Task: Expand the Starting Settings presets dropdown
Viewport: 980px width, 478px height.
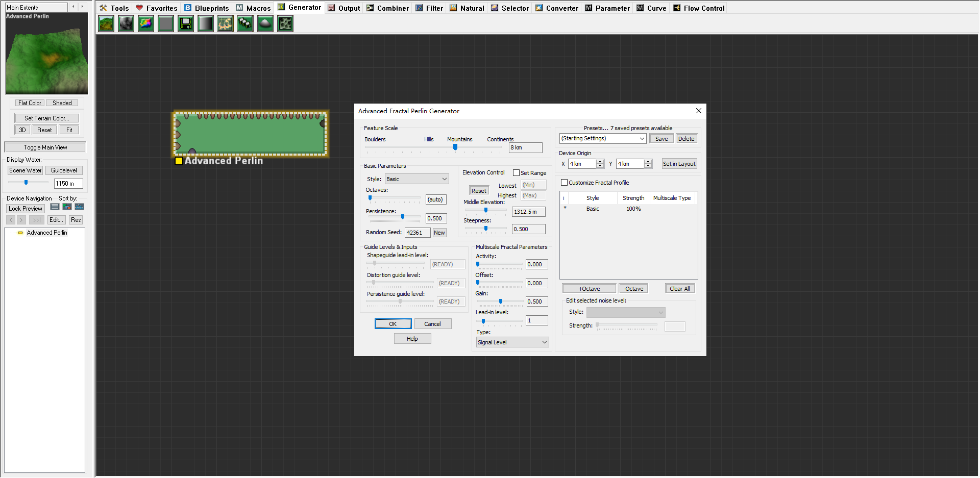Action: (x=603, y=139)
